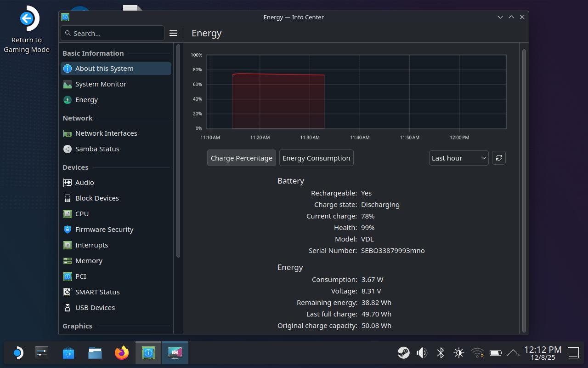Show hidden system tray icons arrow
This screenshot has width=588, height=368.
(x=513, y=353)
